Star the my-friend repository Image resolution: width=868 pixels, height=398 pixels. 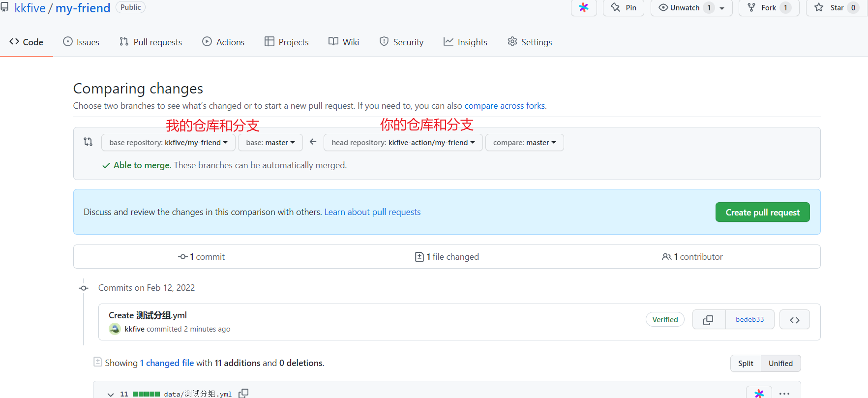[x=837, y=7]
